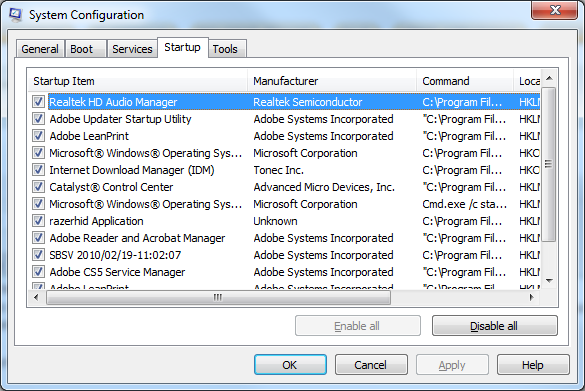
Task: Sort by the Manufacturer column header
Action: tap(332, 81)
